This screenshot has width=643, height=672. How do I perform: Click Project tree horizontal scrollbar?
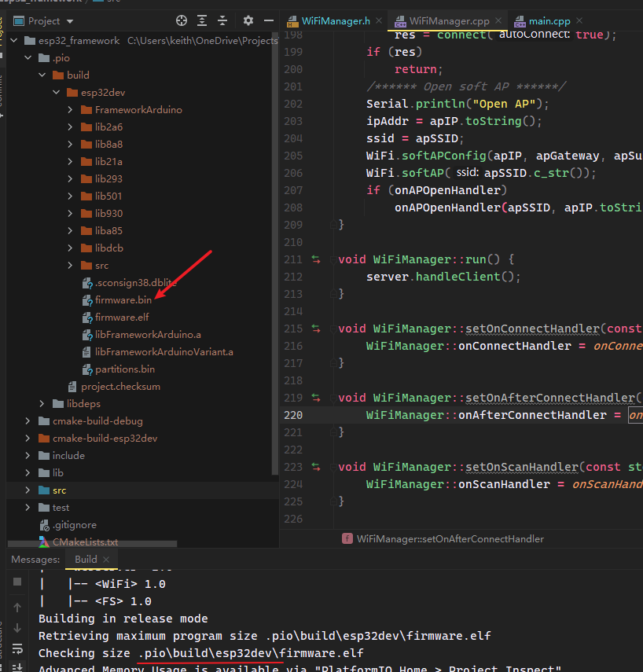(x=92, y=543)
